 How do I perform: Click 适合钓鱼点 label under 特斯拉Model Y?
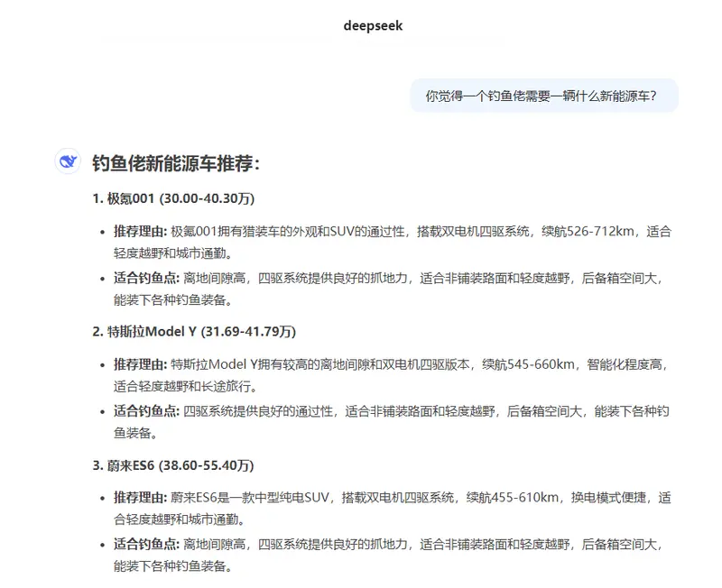point(146,411)
